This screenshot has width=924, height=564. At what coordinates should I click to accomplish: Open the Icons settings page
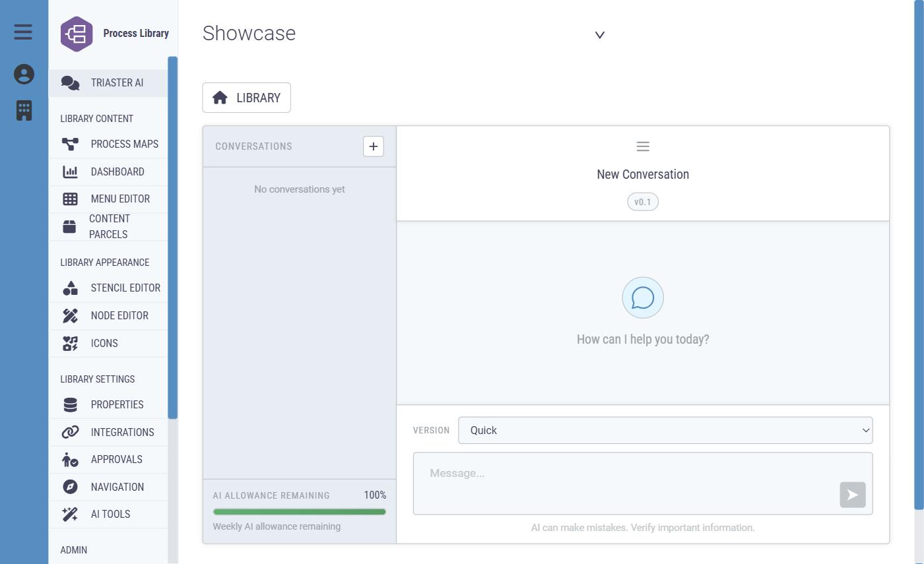click(x=108, y=343)
